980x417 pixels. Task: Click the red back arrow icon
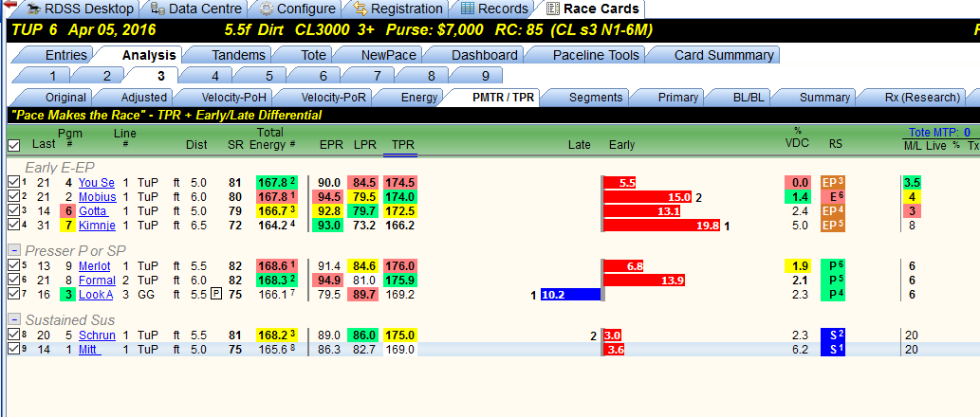(x=10, y=4)
